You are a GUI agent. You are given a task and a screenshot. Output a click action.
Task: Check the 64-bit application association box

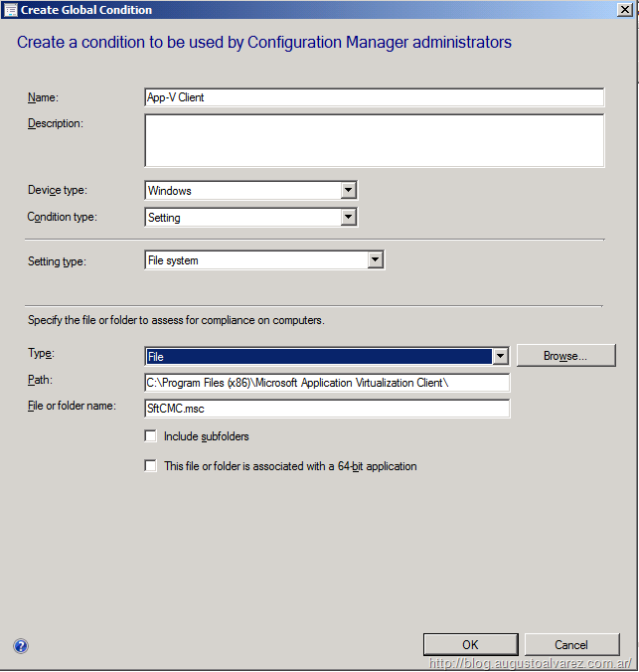coord(151,466)
